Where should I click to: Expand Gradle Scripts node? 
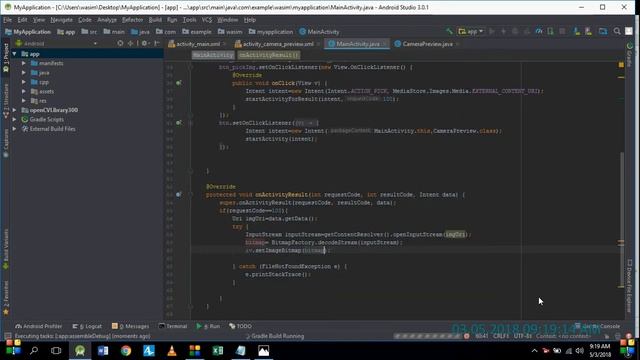tap(14, 119)
